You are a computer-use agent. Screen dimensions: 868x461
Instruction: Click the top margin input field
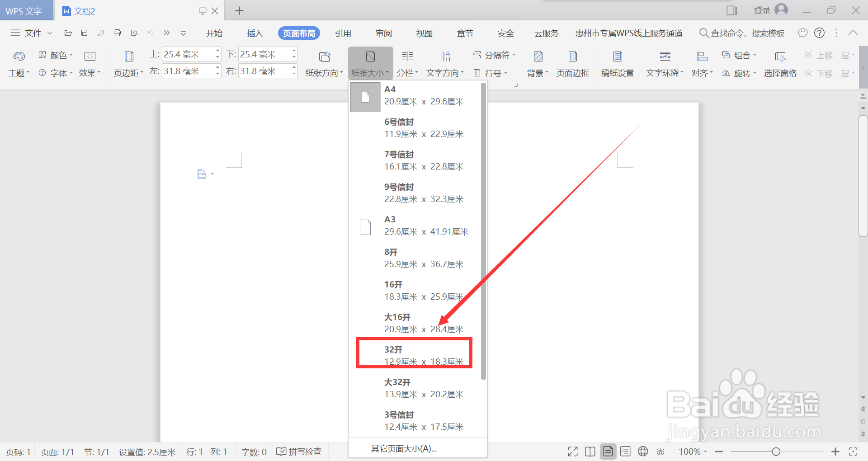tap(188, 54)
